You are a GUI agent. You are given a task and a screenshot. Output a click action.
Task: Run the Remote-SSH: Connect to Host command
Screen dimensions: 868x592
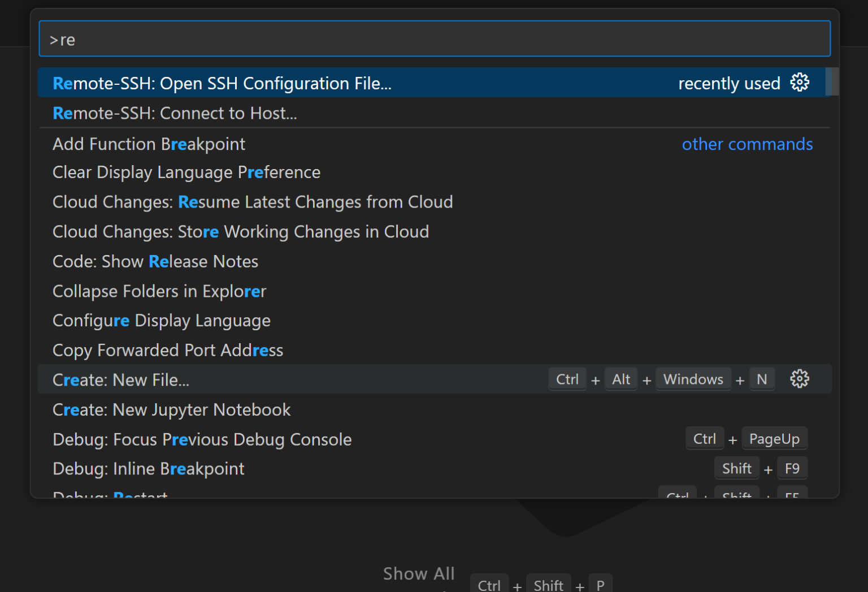click(175, 113)
